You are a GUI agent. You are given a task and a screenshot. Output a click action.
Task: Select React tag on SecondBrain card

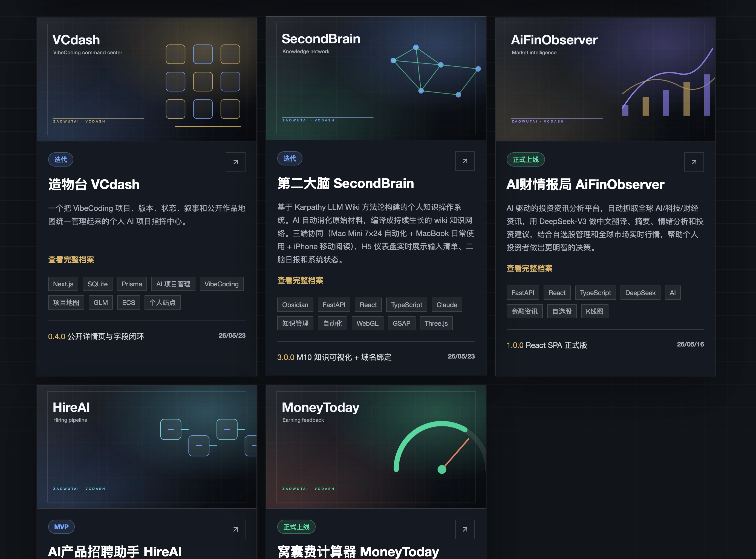(x=368, y=305)
